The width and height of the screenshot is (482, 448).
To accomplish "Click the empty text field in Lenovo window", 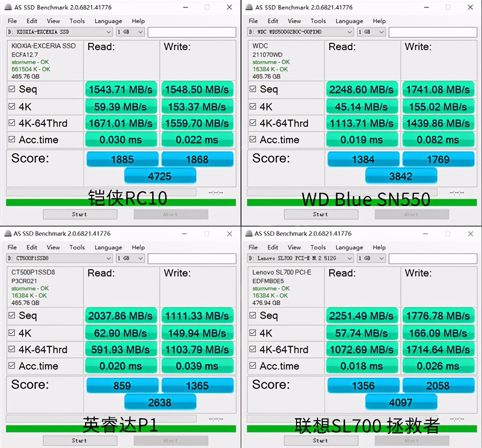I will (433, 259).
